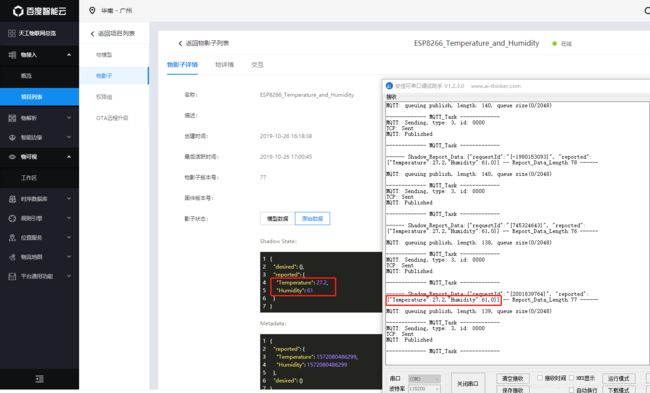Select the 模型数据 shadow state button
Screen dimensions: 650x393
coord(277,218)
